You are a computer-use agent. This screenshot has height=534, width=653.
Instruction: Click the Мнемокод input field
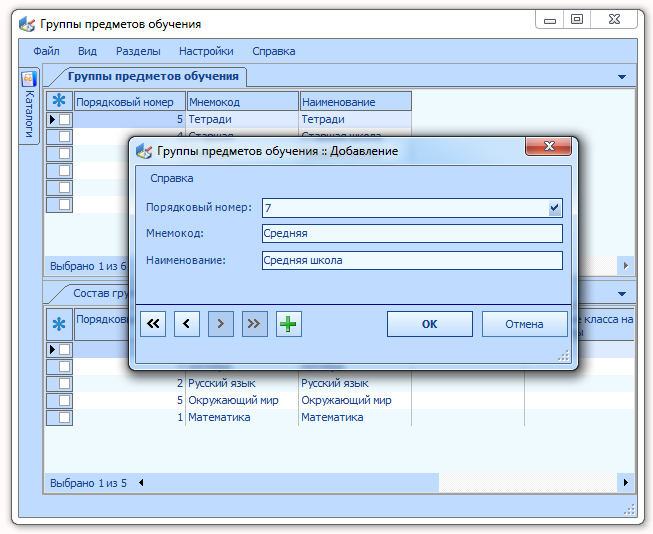[x=412, y=233]
